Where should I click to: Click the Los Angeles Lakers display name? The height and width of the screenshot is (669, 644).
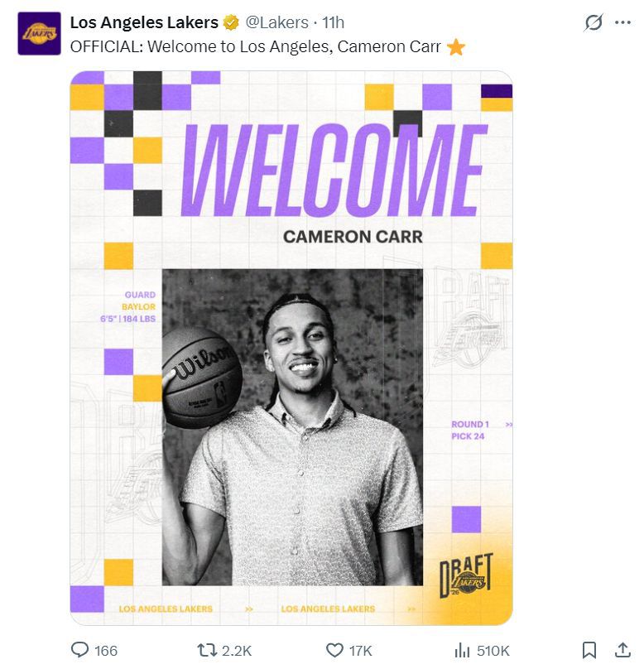click(144, 22)
